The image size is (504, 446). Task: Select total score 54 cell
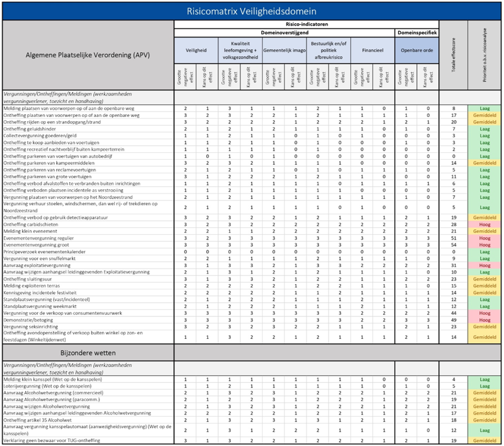[453, 245]
